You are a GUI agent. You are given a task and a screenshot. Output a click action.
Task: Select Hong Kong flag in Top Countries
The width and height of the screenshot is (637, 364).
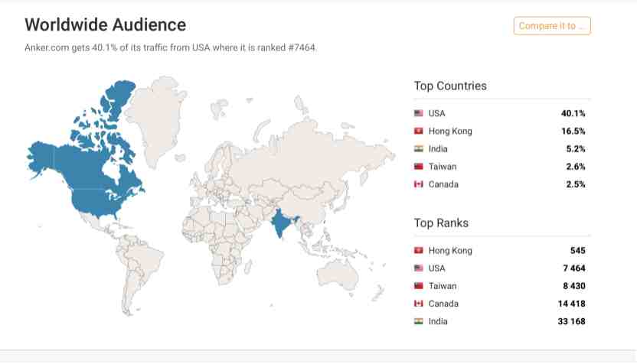coord(419,131)
